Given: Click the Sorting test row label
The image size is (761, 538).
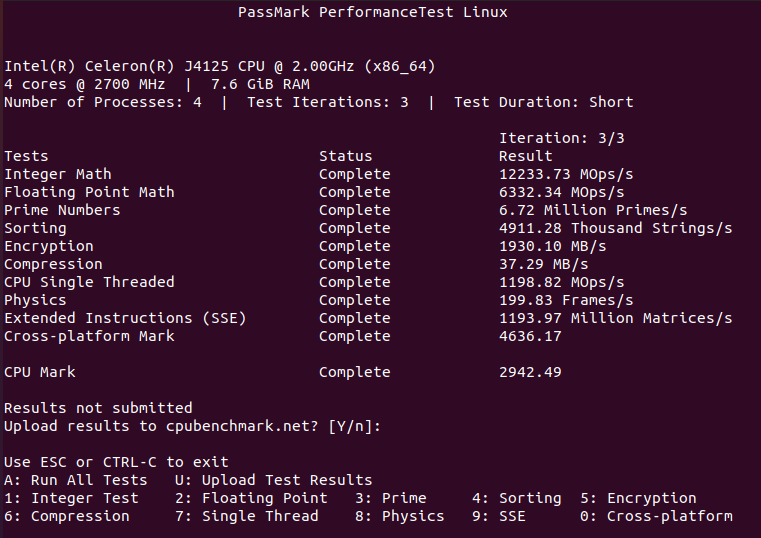Looking at the screenshot, I should (35, 228).
